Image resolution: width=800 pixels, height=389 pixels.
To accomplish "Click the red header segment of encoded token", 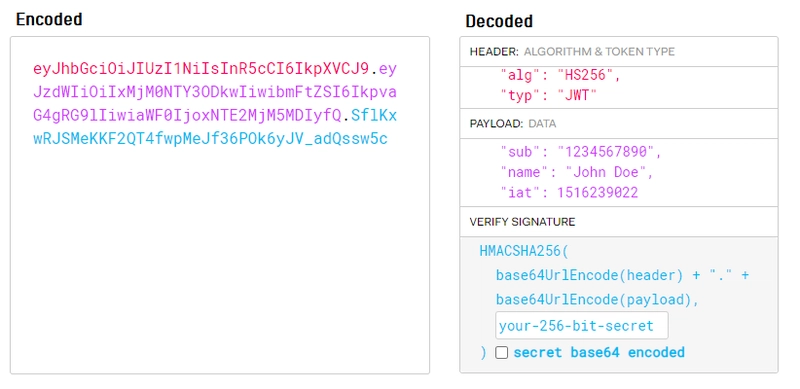I will 201,68.
